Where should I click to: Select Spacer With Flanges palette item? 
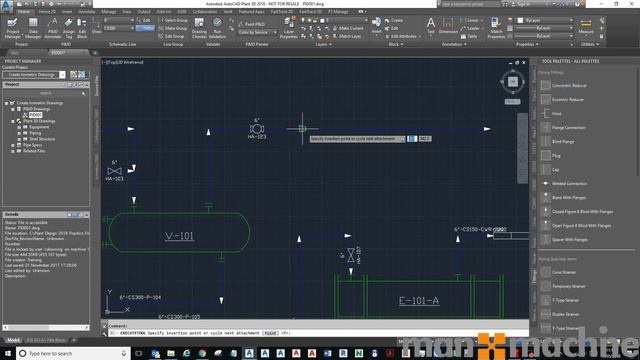[564, 240]
